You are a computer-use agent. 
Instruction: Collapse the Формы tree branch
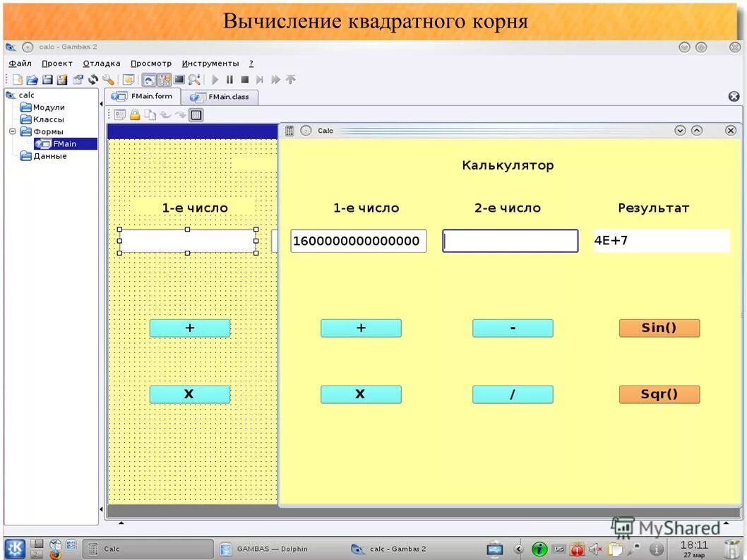pyautogui.click(x=12, y=131)
